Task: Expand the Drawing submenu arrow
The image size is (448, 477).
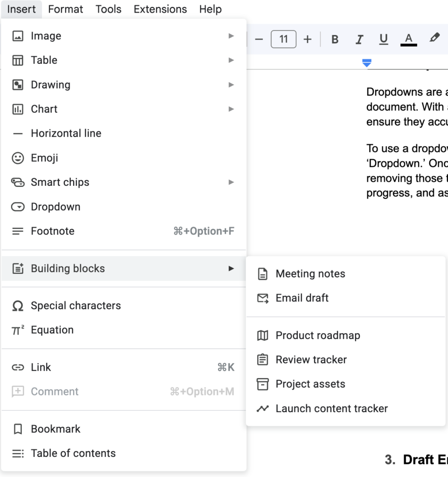Action: [x=231, y=84]
